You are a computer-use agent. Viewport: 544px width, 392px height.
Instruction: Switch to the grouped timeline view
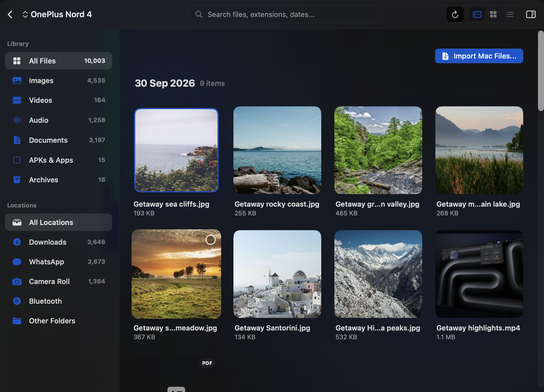tap(477, 14)
